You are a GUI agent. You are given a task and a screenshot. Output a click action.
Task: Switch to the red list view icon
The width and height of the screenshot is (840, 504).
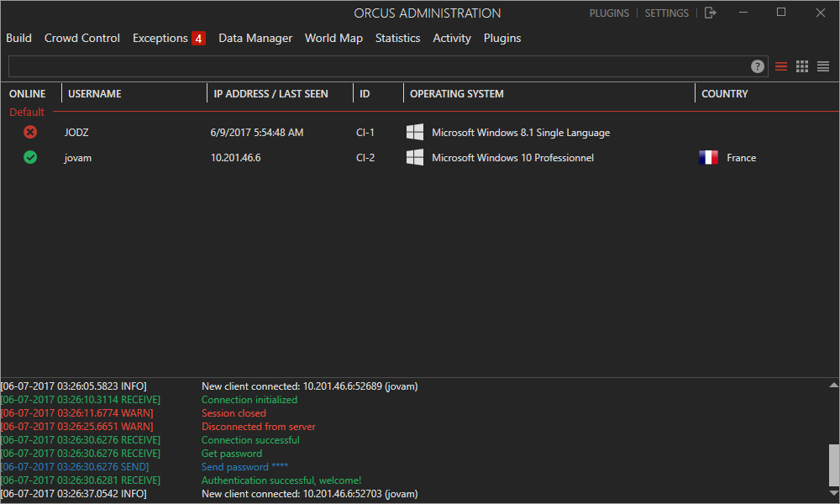[781, 66]
